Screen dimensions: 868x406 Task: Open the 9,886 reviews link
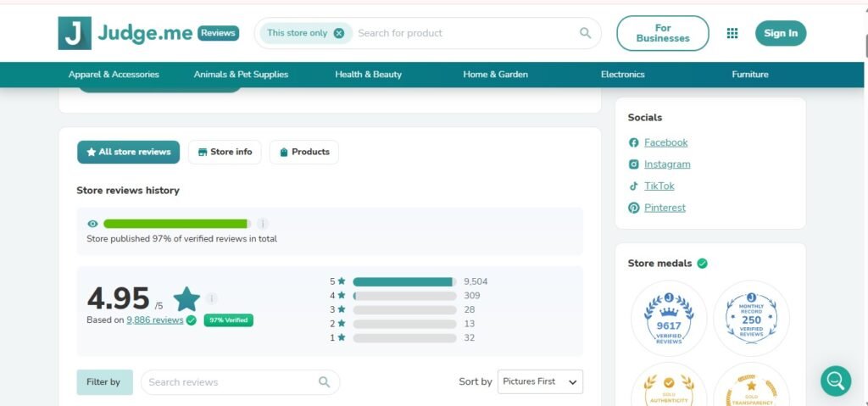(155, 320)
